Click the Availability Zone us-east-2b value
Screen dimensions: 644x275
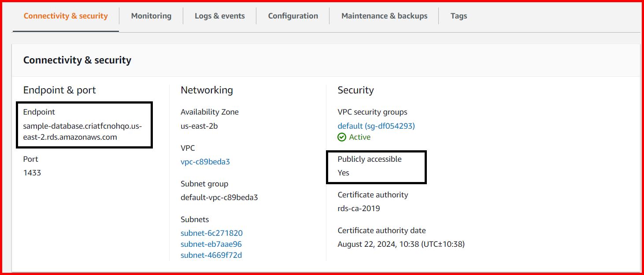[x=199, y=125]
